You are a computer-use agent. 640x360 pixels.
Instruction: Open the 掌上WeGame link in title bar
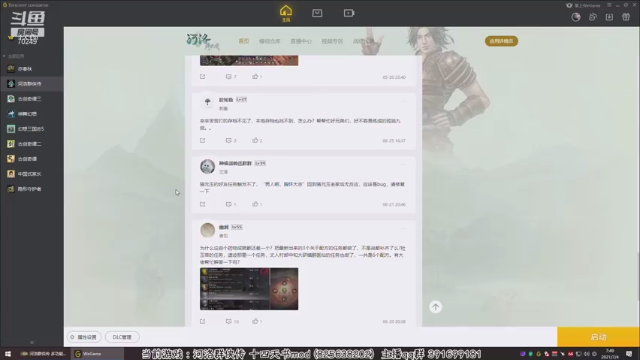click(x=584, y=5)
